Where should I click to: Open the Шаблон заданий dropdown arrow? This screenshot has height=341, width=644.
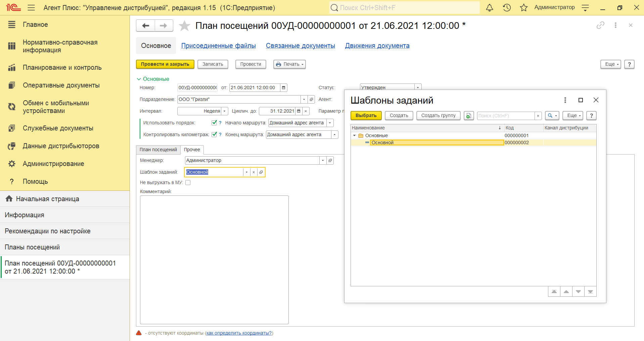(246, 172)
